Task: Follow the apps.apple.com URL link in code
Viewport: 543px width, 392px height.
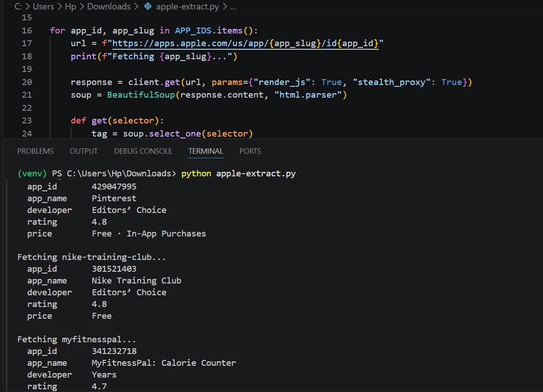Action: point(245,43)
